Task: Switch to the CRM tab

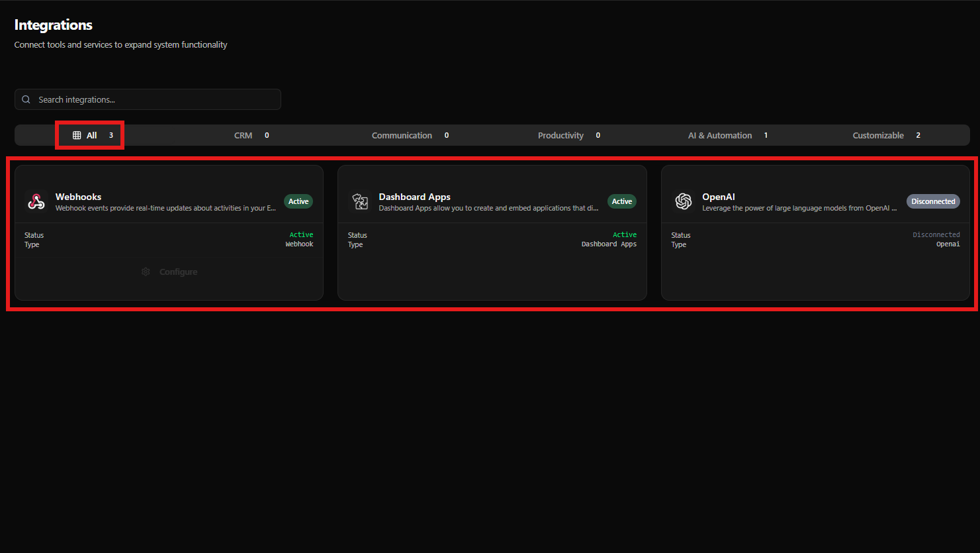Action: click(x=251, y=135)
